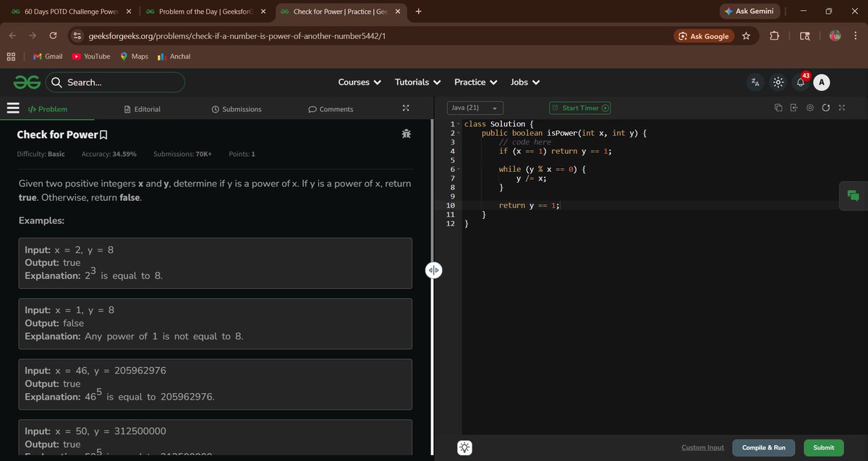Open the browser extensions puzzle icon
Viewport: 868px width, 461px height.
[774, 36]
